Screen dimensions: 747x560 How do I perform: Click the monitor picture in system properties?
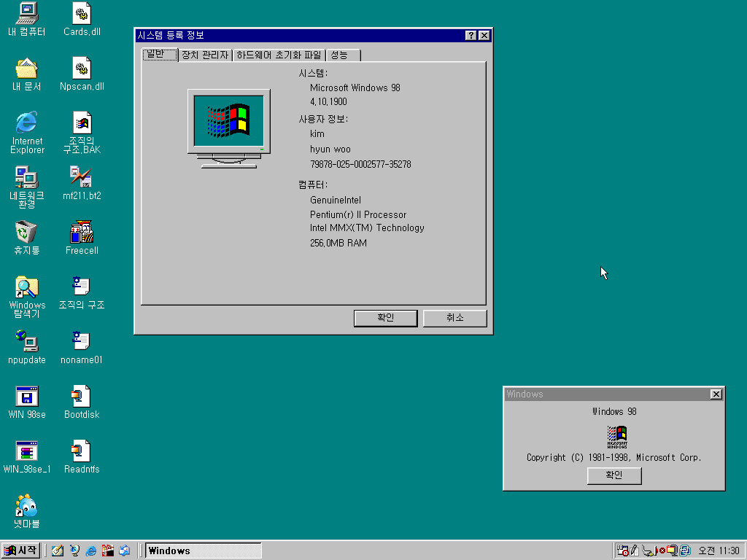(228, 128)
